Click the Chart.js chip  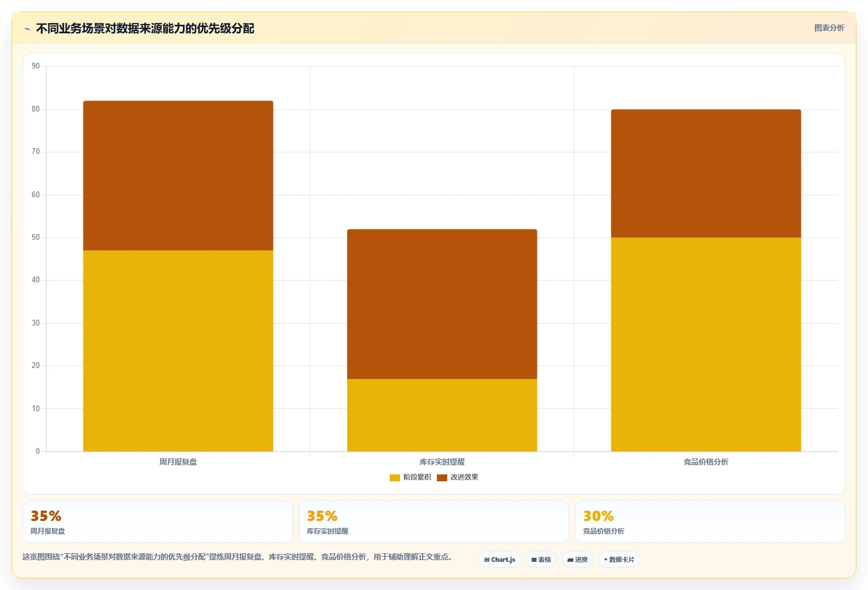[500, 560]
